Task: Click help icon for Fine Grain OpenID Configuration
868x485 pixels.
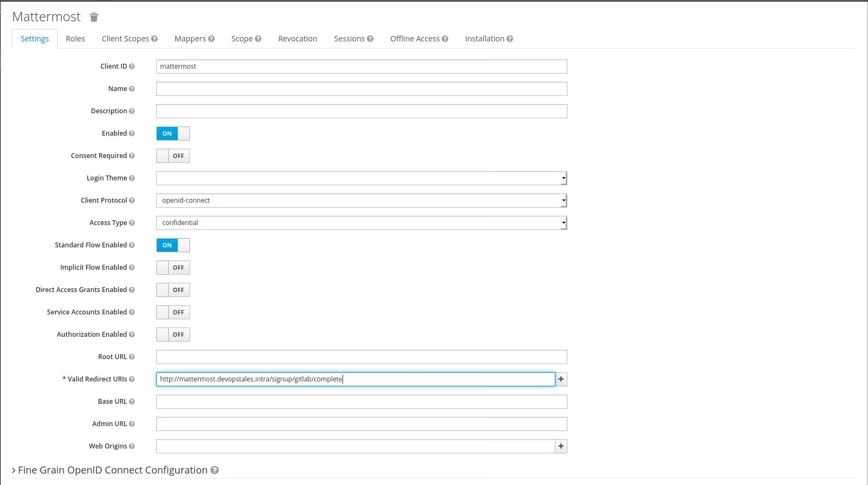Action: pos(215,470)
